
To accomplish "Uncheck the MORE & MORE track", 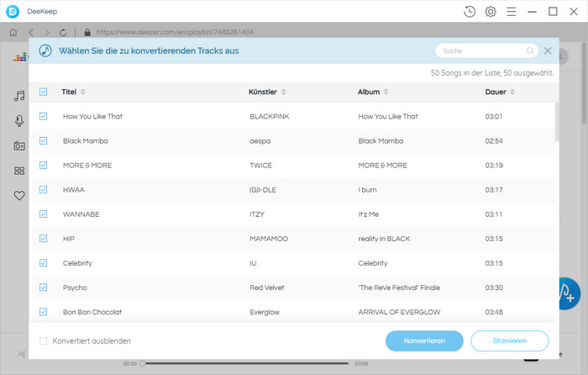I will click(43, 165).
